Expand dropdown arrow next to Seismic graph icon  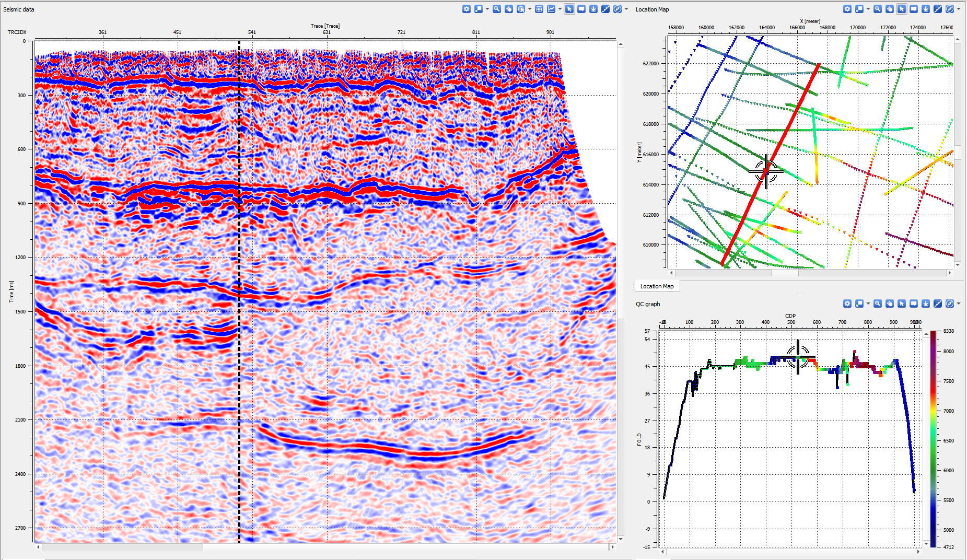click(x=560, y=9)
